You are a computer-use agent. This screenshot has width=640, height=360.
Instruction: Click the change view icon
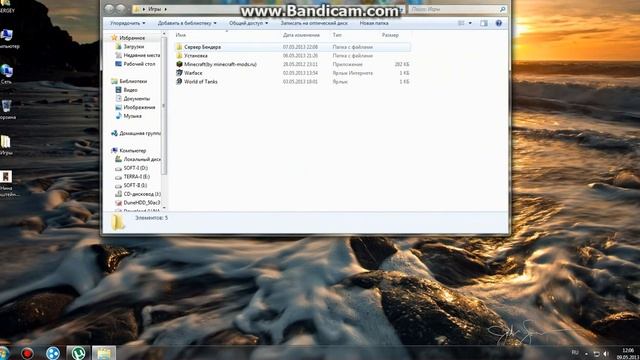pyautogui.click(x=461, y=23)
